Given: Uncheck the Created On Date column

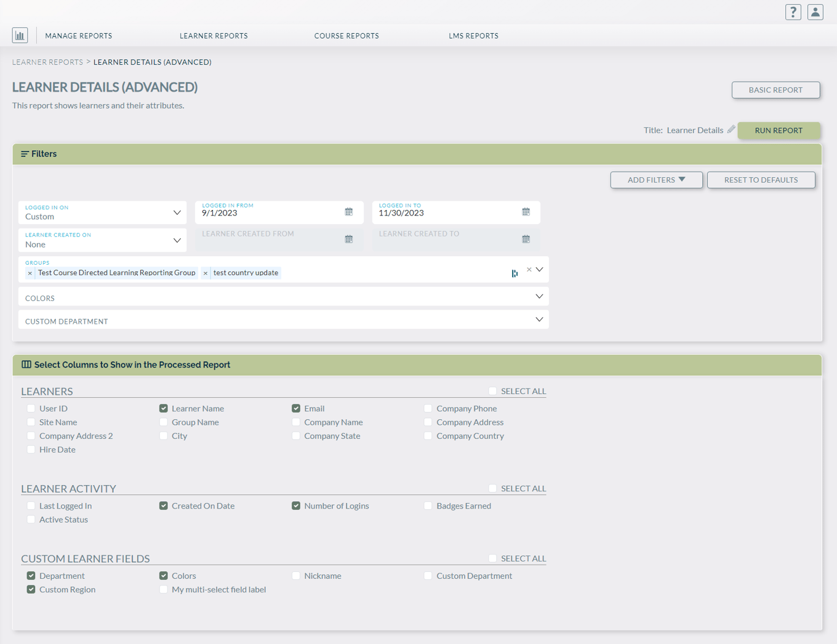Looking at the screenshot, I should tap(163, 505).
